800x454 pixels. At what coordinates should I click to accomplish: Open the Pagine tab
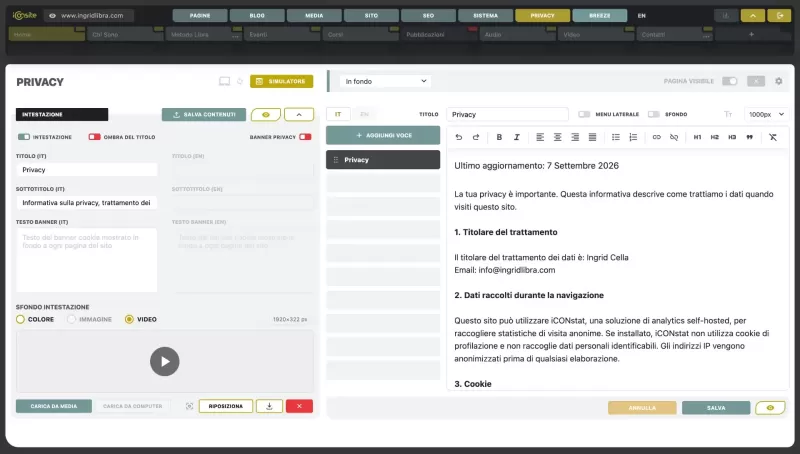[x=200, y=16]
